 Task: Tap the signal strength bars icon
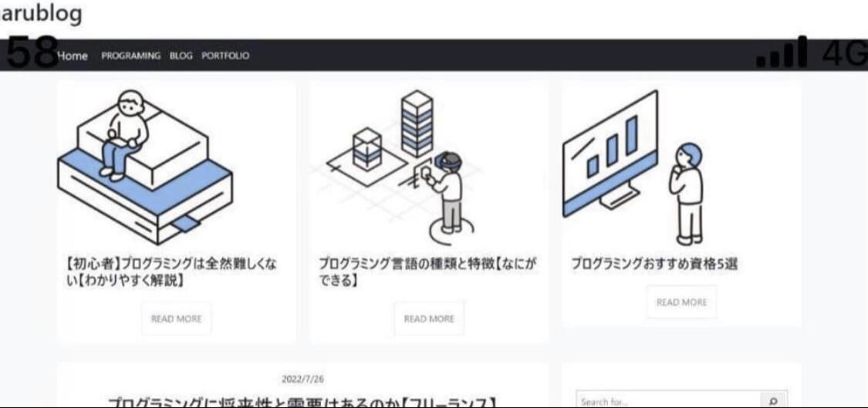point(782,52)
